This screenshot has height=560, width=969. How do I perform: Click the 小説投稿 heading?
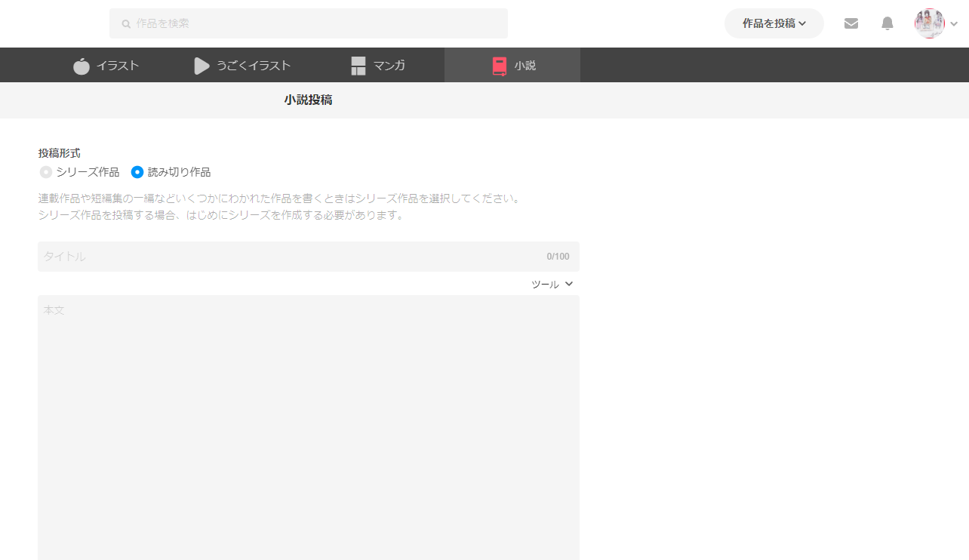(308, 100)
